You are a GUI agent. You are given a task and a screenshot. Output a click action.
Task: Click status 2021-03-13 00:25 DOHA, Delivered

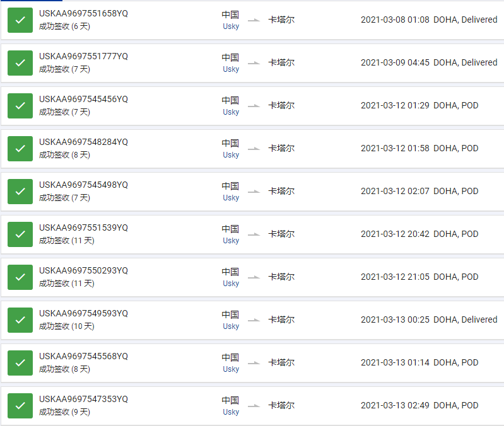pos(429,319)
